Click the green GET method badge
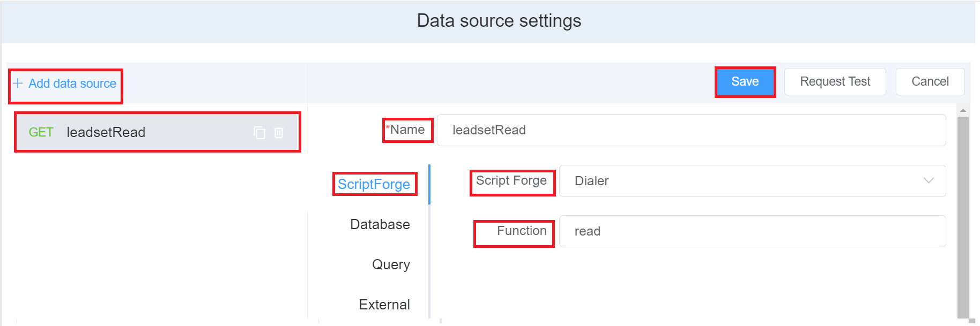 pos(41,132)
